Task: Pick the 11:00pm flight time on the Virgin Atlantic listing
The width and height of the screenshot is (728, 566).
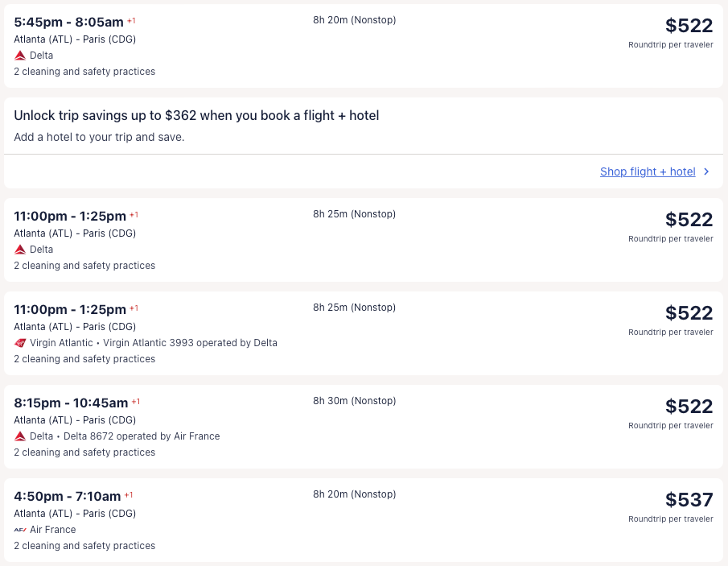Action: (70, 309)
